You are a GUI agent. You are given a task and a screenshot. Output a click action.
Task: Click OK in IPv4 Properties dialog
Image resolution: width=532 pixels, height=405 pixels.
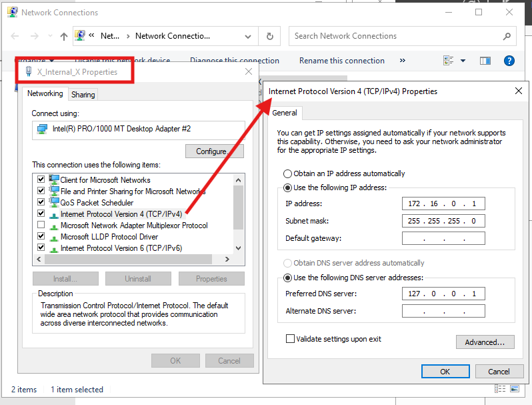(x=445, y=372)
